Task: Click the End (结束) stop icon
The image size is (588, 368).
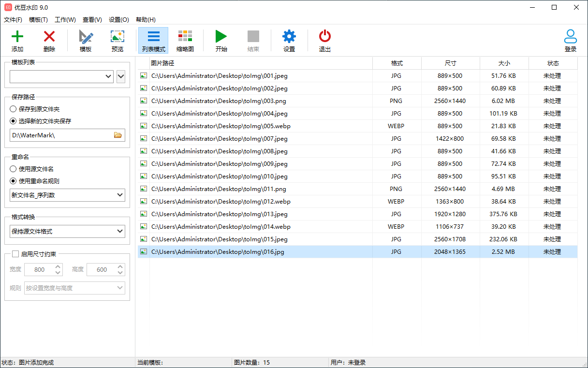Action: coord(253,36)
